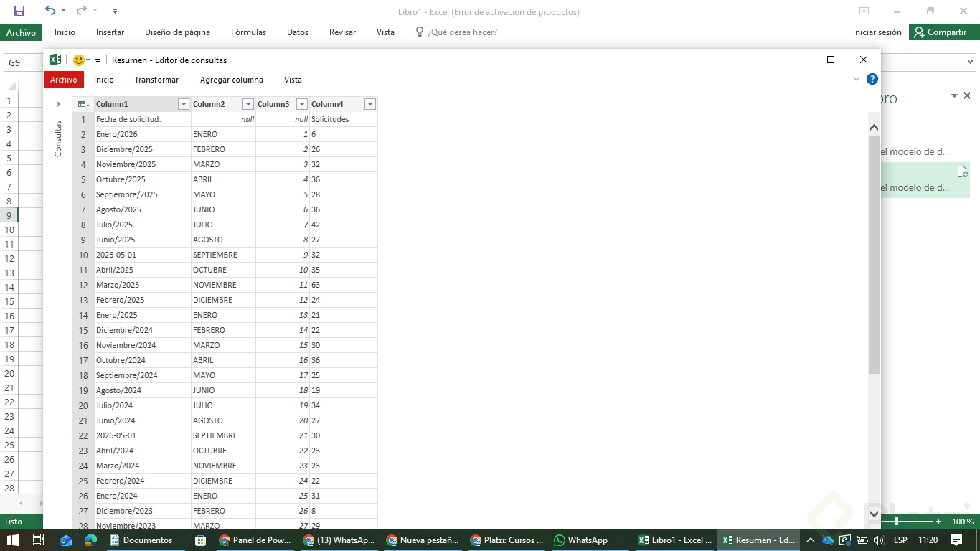Open Outlook from the taskbar

pyautogui.click(x=66, y=540)
